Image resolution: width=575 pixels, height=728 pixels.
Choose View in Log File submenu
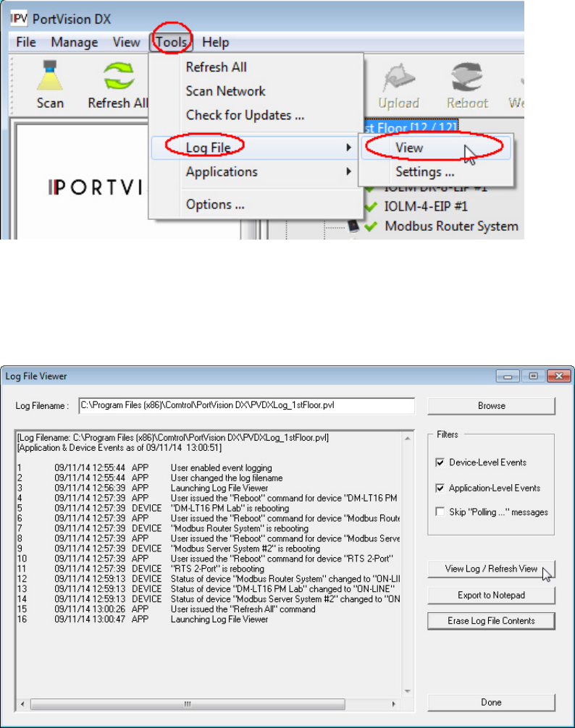pyautogui.click(x=436, y=148)
